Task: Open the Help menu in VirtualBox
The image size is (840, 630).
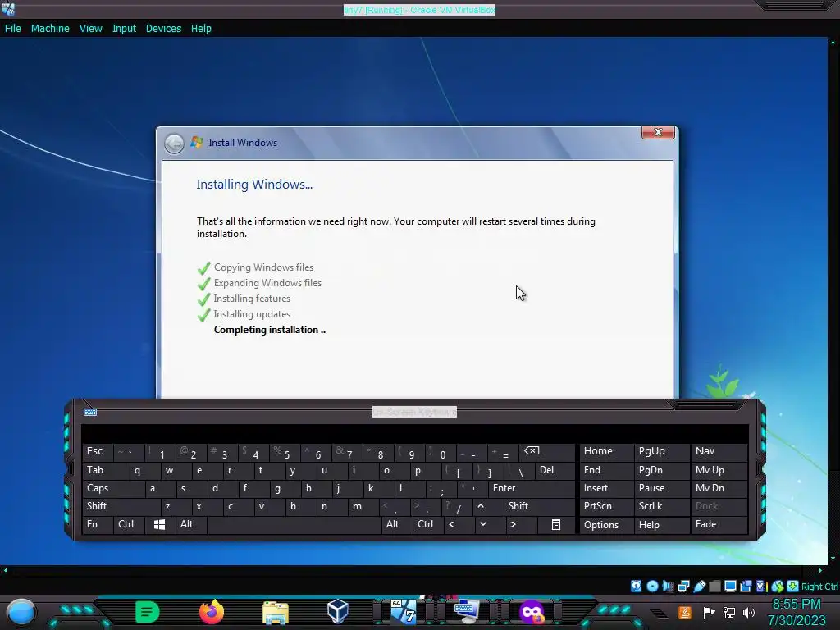Action: 201,29
